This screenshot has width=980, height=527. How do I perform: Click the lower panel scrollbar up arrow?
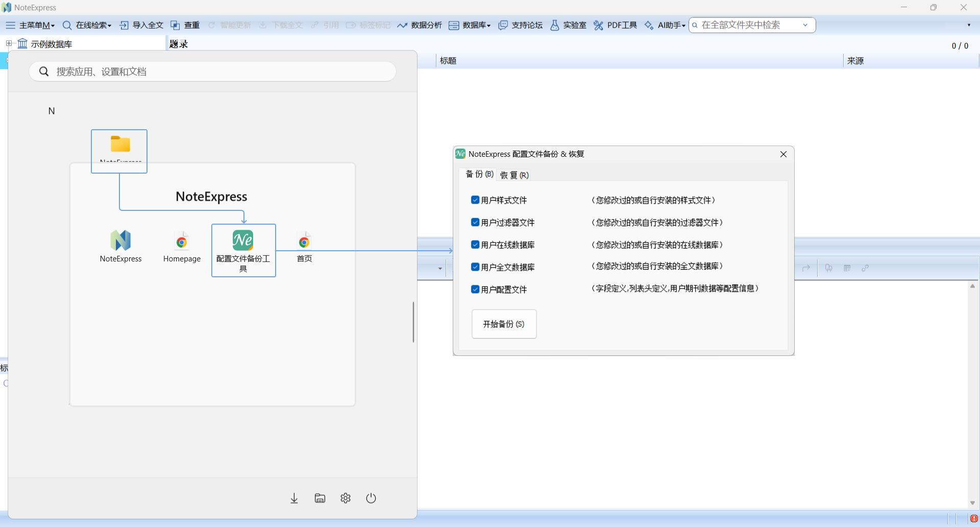point(973,286)
